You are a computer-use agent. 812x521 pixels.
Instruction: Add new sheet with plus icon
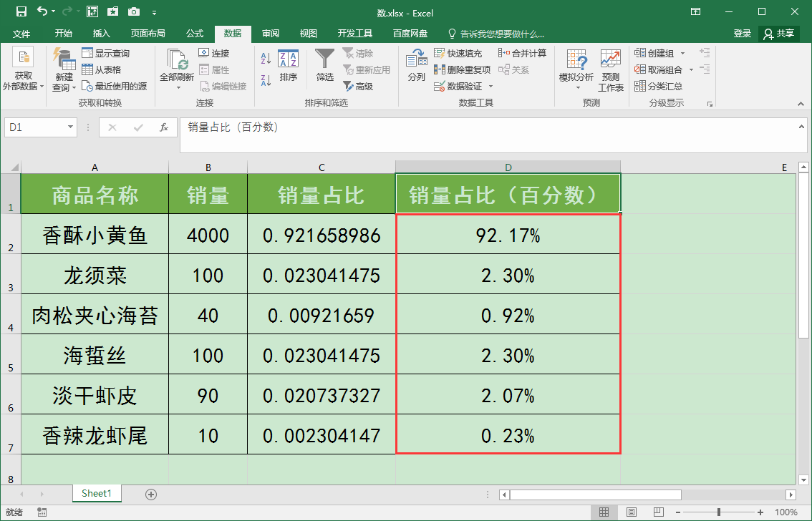150,494
